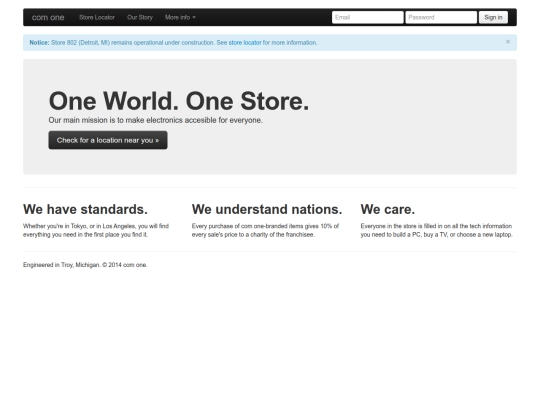Expand the More info dropdown menu
This screenshot has height=405, width=540.
(x=180, y=17)
